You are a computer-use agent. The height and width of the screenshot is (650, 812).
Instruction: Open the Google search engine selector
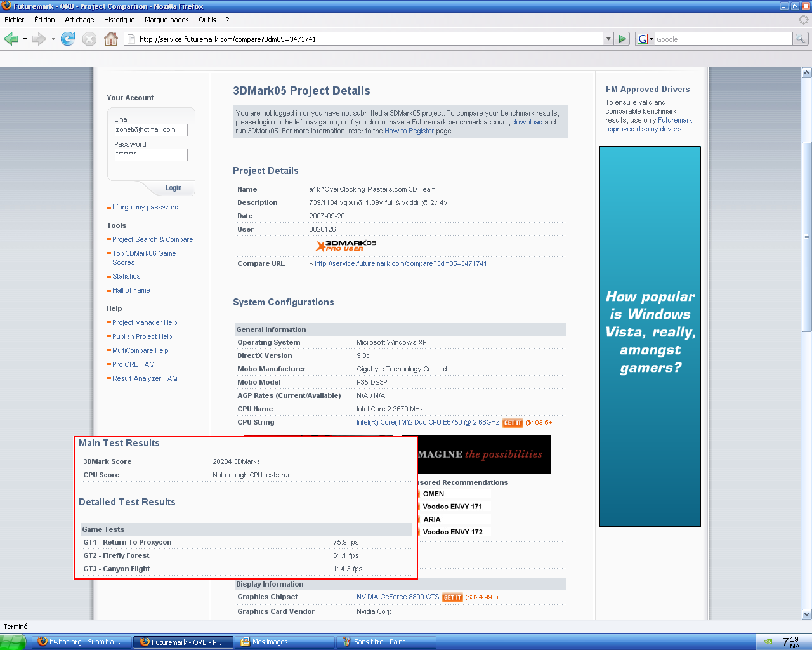click(645, 39)
